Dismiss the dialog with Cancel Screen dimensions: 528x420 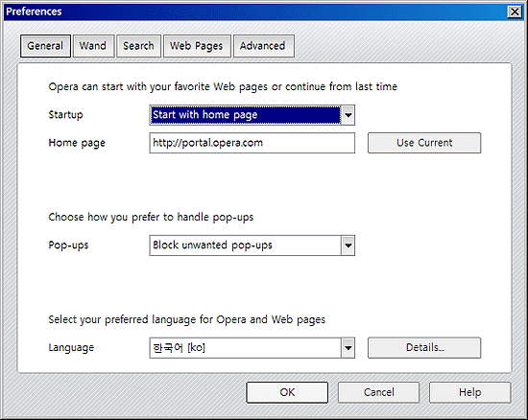point(379,392)
